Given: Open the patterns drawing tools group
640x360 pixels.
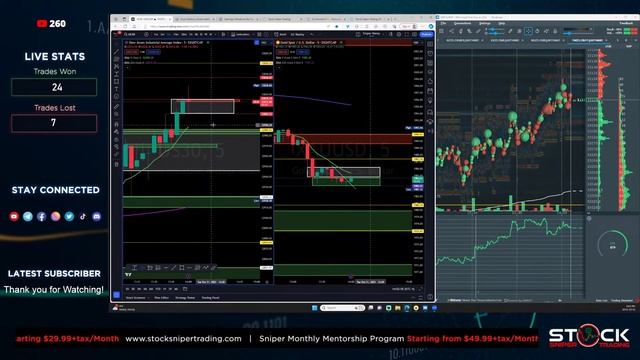Looking at the screenshot, I should pos(116,67).
